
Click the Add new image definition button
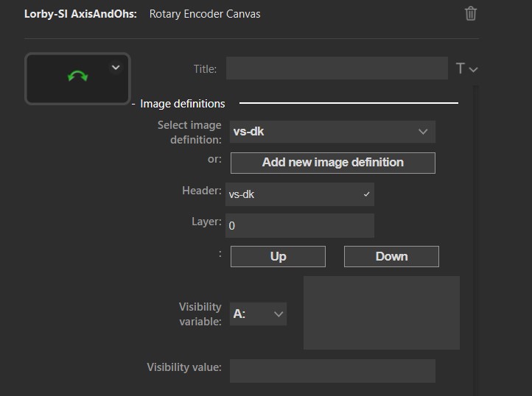(x=333, y=163)
